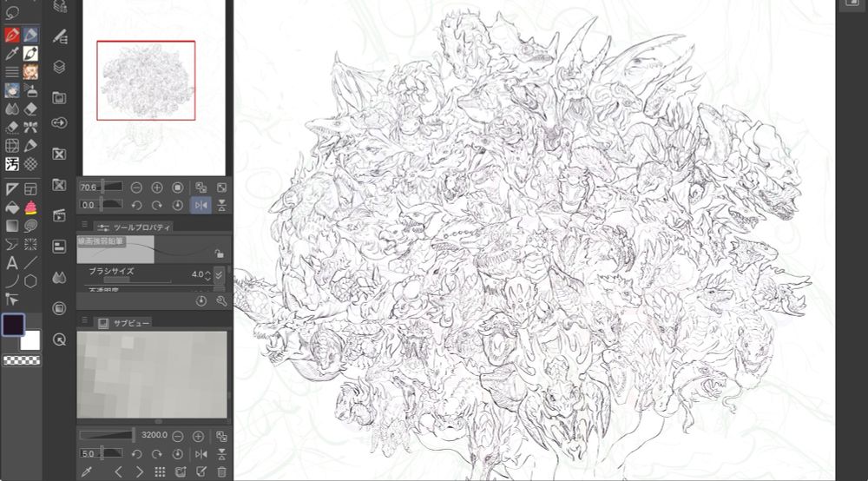868x481 pixels.
Task: Select the ribbon decoration tool
Action: pyautogui.click(x=30, y=128)
